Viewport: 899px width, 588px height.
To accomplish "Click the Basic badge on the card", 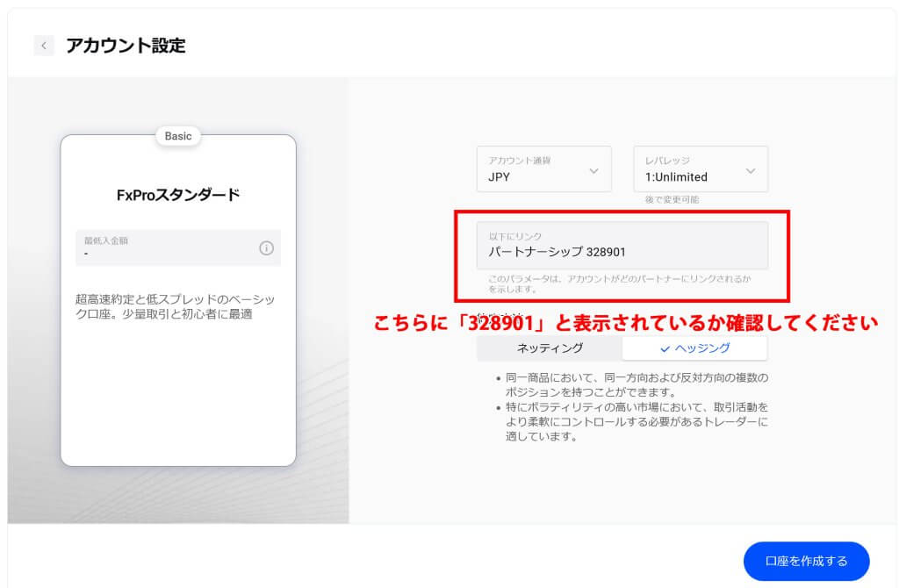I will coord(178,136).
